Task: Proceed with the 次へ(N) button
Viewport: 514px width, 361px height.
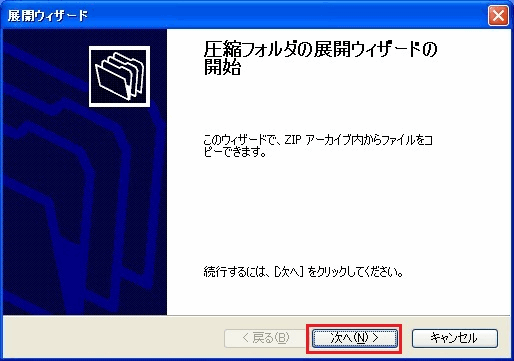Action: (354, 338)
